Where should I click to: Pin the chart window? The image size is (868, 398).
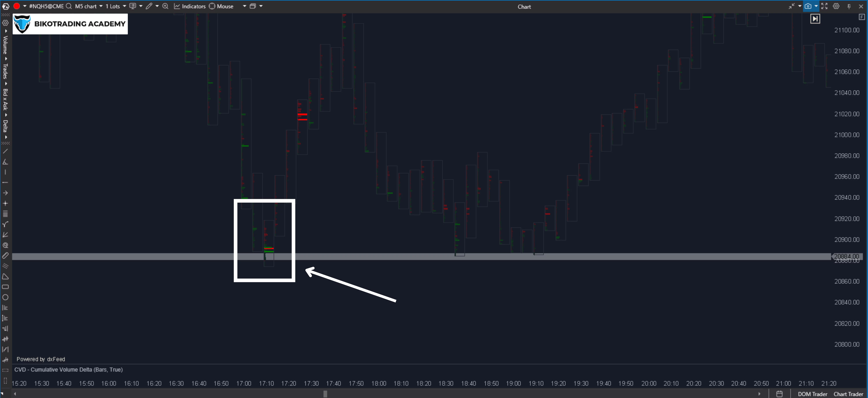click(849, 6)
